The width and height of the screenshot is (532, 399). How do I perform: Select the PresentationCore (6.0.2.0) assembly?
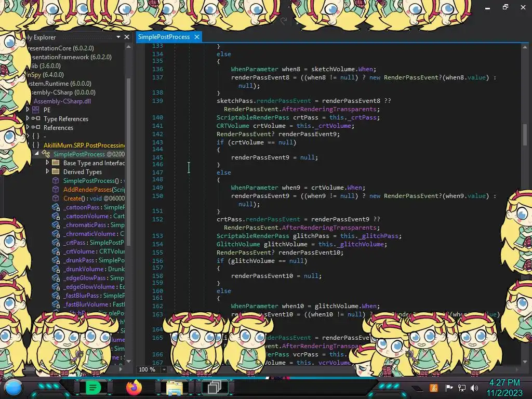[61, 48]
